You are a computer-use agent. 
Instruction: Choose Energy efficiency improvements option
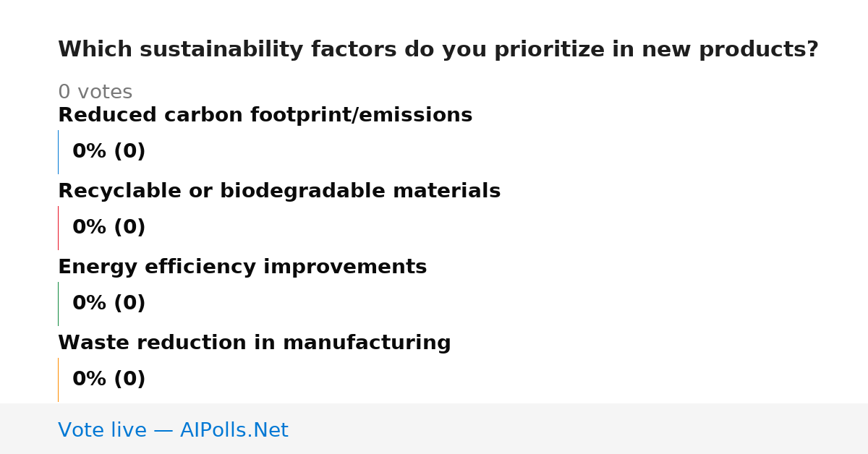pos(242,267)
